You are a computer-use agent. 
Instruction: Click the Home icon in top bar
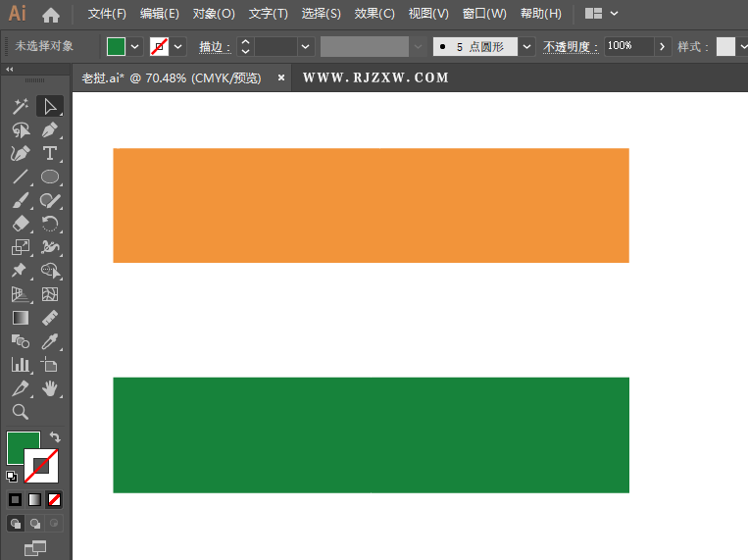click(51, 15)
